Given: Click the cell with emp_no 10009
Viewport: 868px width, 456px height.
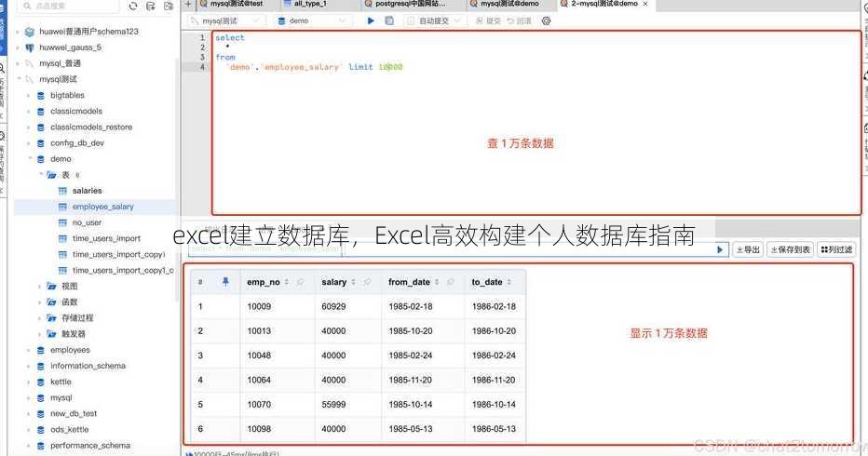Looking at the screenshot, I should [x=259, y=306].
